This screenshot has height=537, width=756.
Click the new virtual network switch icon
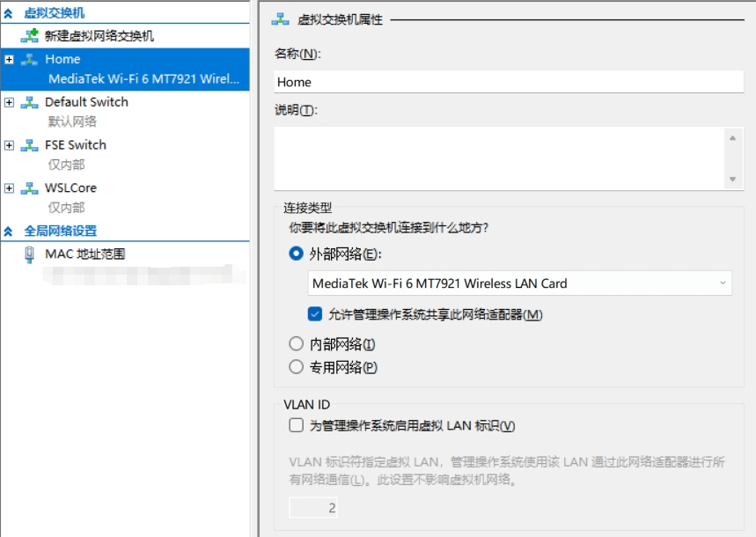[30, 36]
